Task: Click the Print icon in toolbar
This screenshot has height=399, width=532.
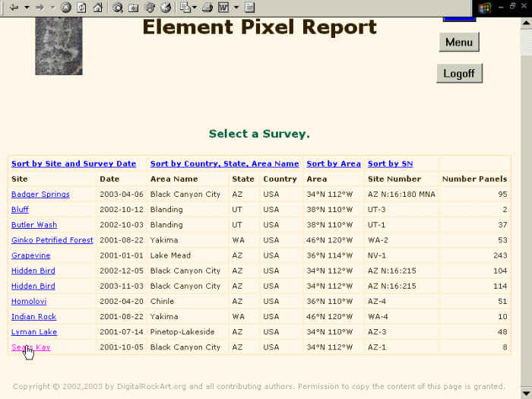Action: (x=207, y=8)
